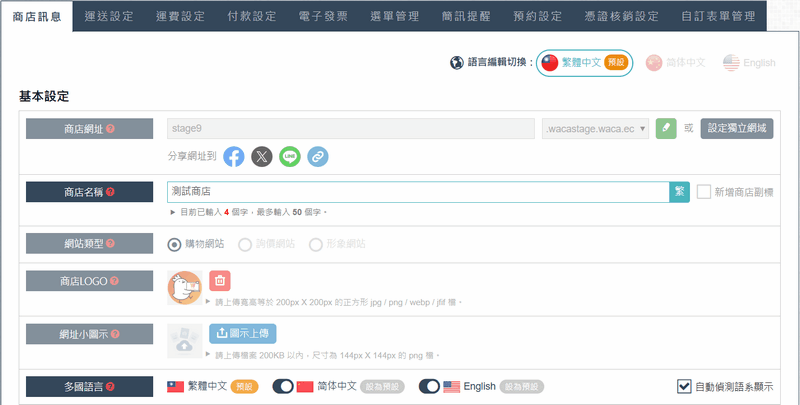Switch editing language to English
This screenshot has height=405, width=800.
click(x=749, y=62)
